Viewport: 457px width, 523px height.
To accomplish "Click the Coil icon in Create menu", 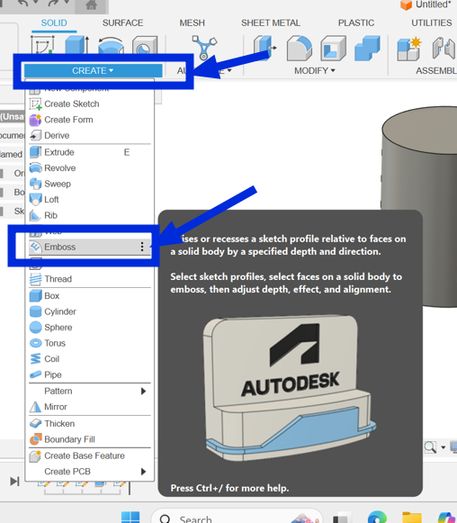I will [x=35, y=359].
